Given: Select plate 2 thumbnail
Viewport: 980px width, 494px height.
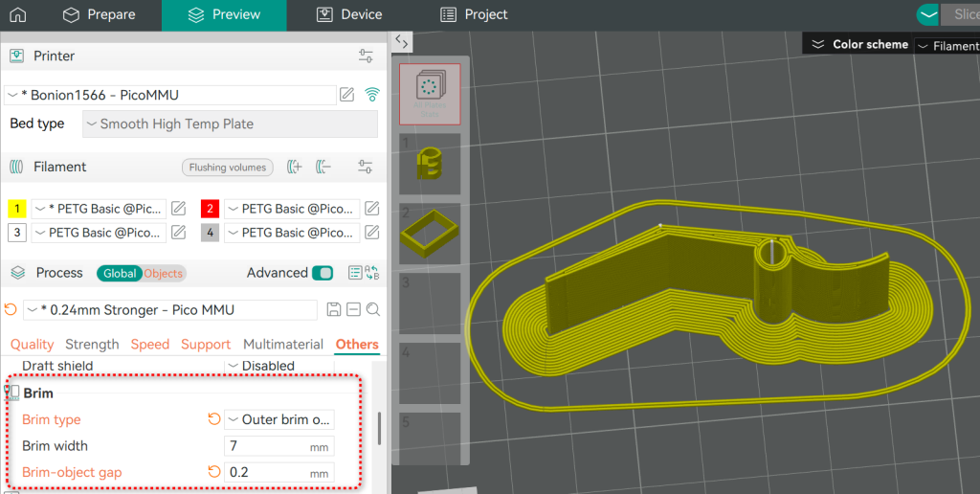Looking at the screenshot, I should click(x=430, y=234).
